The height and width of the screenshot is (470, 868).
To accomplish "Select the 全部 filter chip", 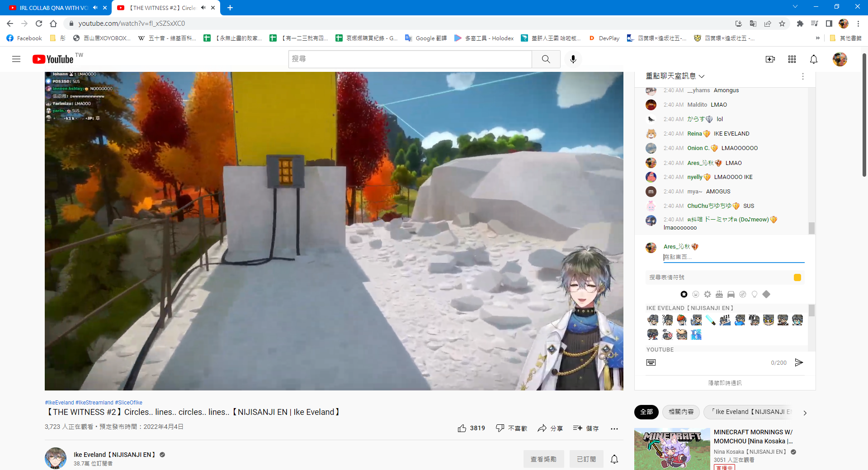I will point(646,412).
